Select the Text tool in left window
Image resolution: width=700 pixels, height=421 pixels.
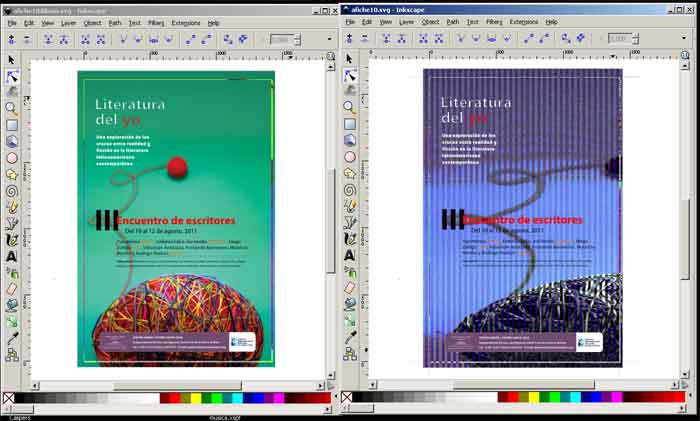click(x=12, y=255)
